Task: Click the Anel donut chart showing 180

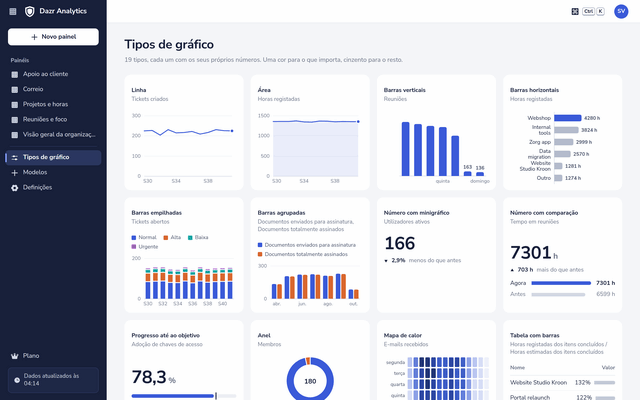Action: click(310, 381)
